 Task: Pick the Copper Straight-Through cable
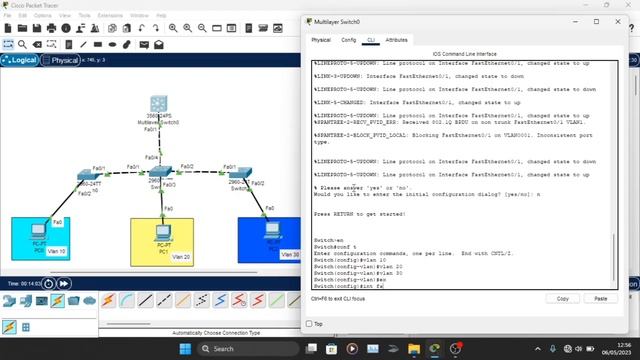click(145, 300)
